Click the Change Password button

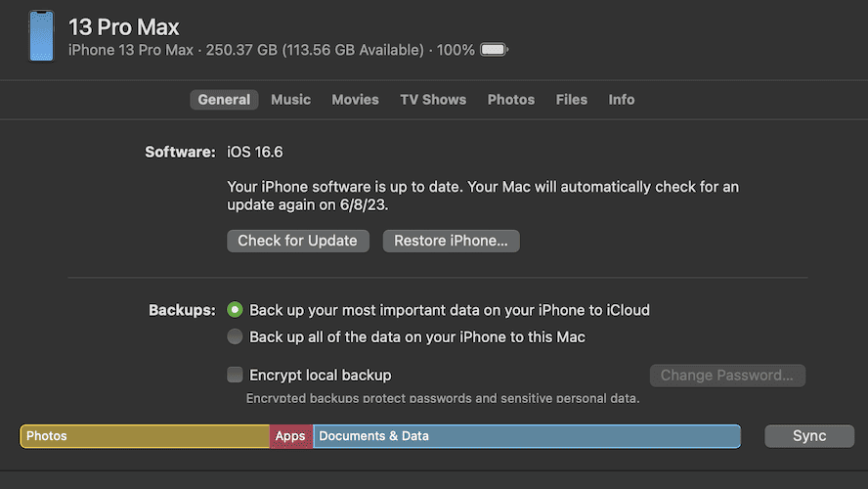click(727, 376)
